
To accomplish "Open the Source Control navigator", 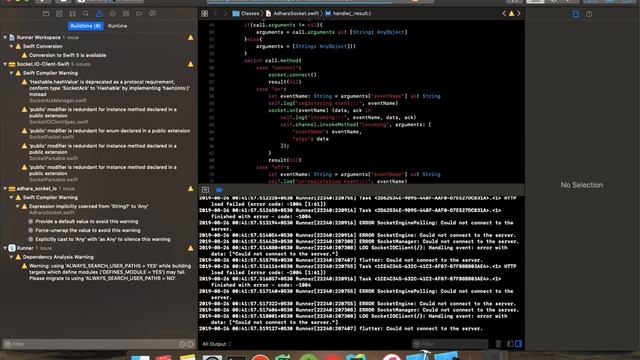I will (x=59, y=13).
